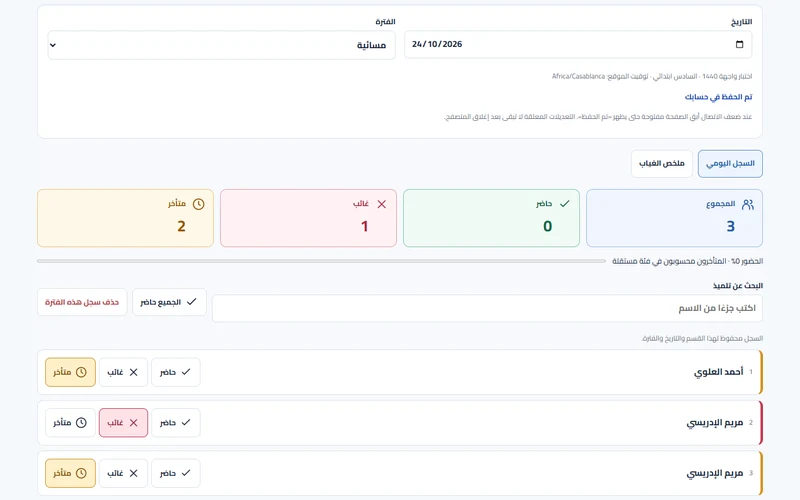800x500 pixels.
Task: Click the checkmark icon in حاضر summary card
Action: click(x=564, y=204)
